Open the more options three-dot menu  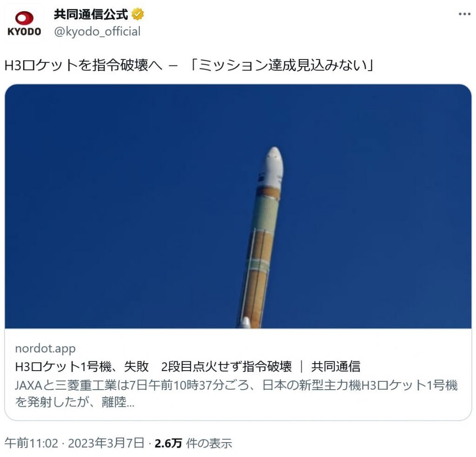pos(464,14)
